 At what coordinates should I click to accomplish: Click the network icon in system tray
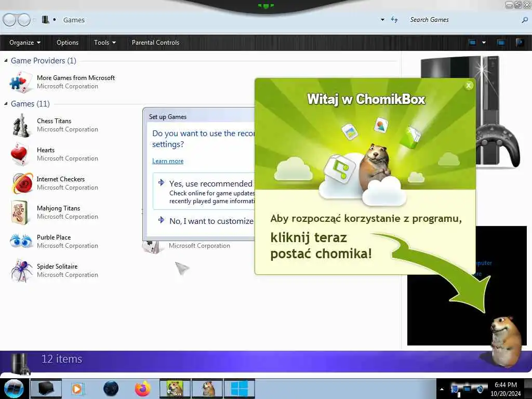[467, 389]
